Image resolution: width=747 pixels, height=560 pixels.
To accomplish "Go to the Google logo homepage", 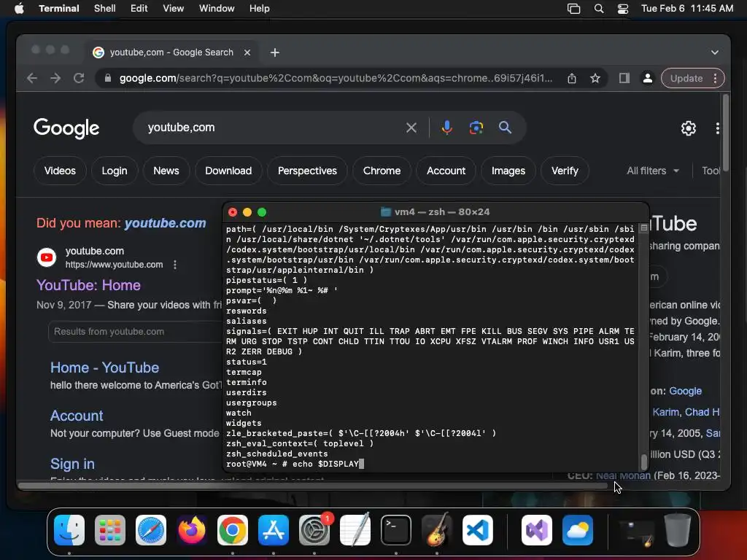I will [66, 128].
